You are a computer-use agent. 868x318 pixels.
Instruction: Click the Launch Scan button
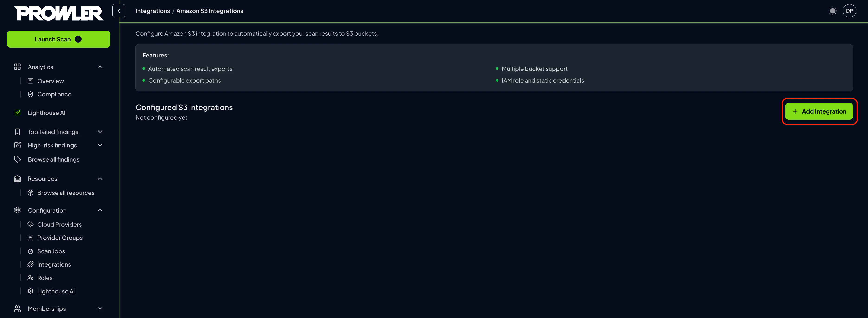tap(58, 39)
